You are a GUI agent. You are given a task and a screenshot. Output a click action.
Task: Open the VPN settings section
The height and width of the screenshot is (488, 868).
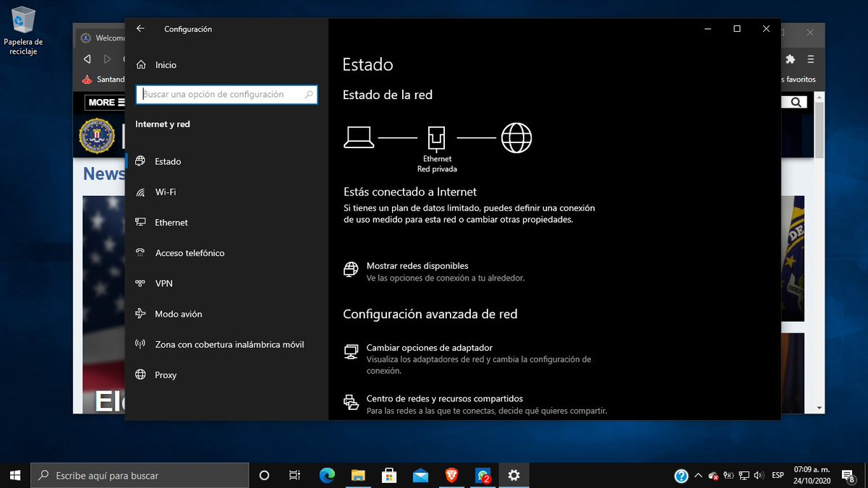coord(226,283)
